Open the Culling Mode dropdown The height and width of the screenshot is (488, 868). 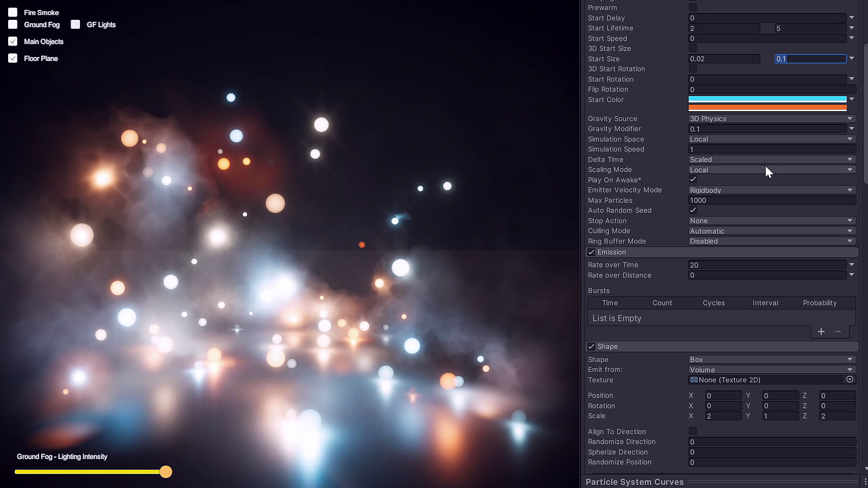pos(772,231)
